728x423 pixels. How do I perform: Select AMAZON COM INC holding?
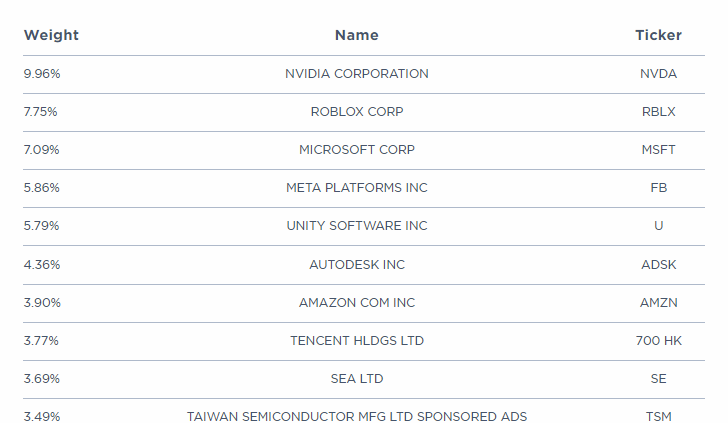(x=356, y=303)
